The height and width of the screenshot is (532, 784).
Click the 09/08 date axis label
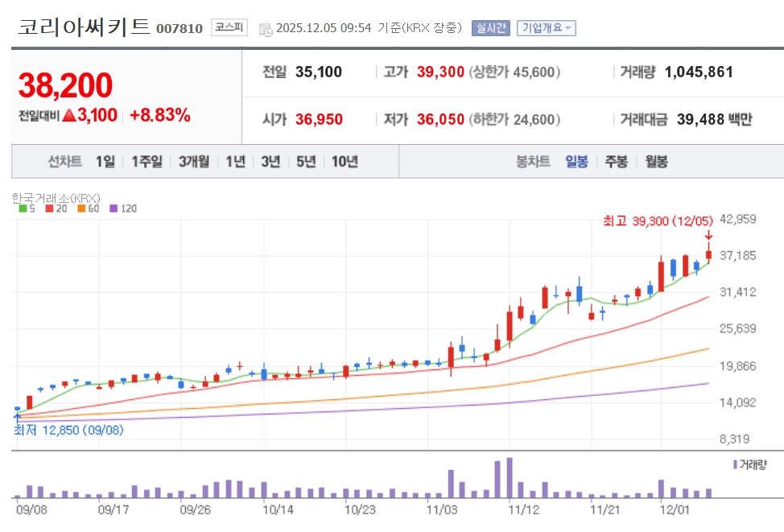pos(31,510)
